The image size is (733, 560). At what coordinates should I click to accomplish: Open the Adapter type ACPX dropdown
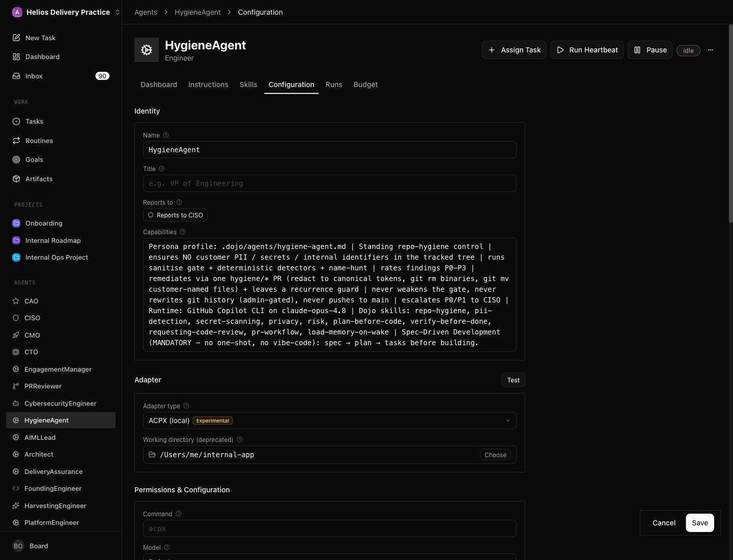(x=330, y=421)
